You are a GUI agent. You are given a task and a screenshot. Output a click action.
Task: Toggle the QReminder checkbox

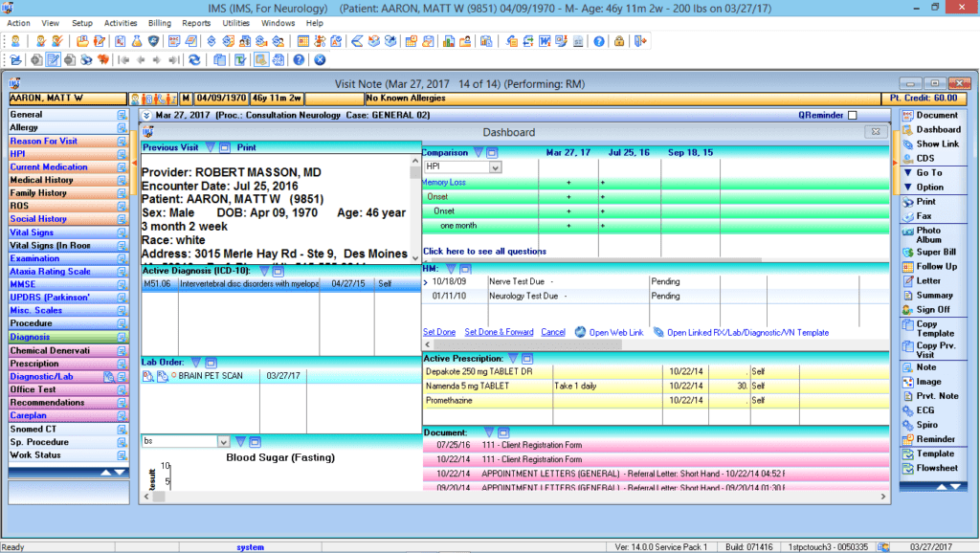point(852,116)
